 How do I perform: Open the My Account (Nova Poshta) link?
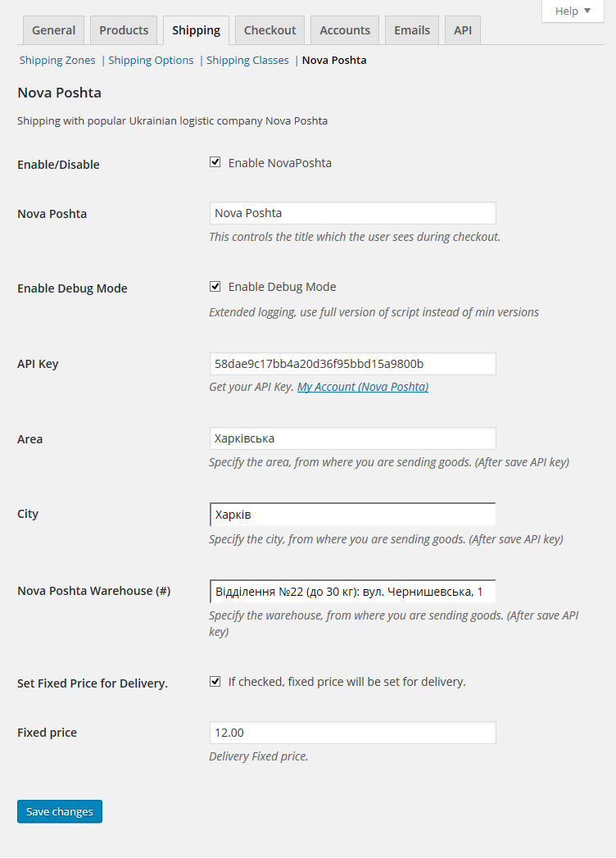pos(363,387)
